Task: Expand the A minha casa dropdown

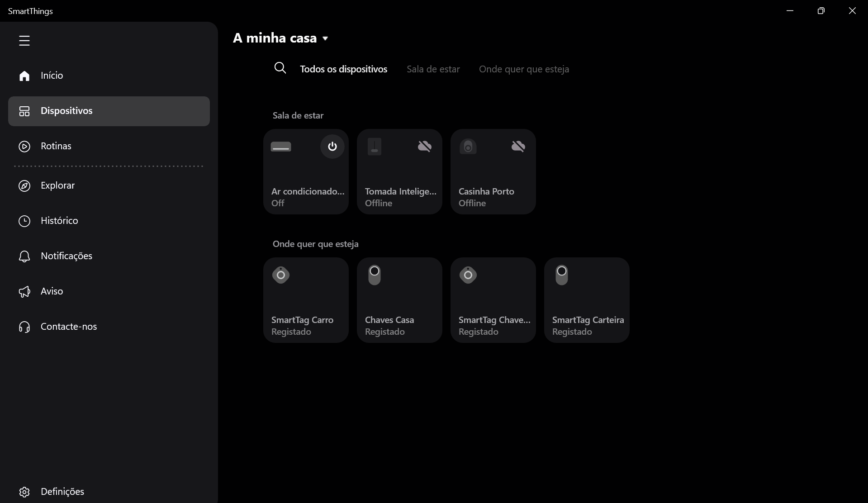Action: (325, 38)
